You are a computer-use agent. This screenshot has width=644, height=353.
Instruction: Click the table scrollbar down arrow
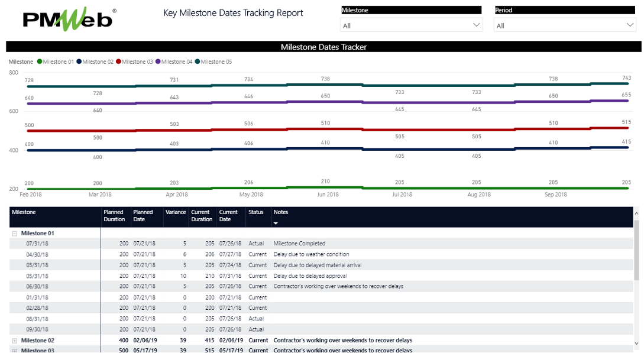[x=636, y=343]
